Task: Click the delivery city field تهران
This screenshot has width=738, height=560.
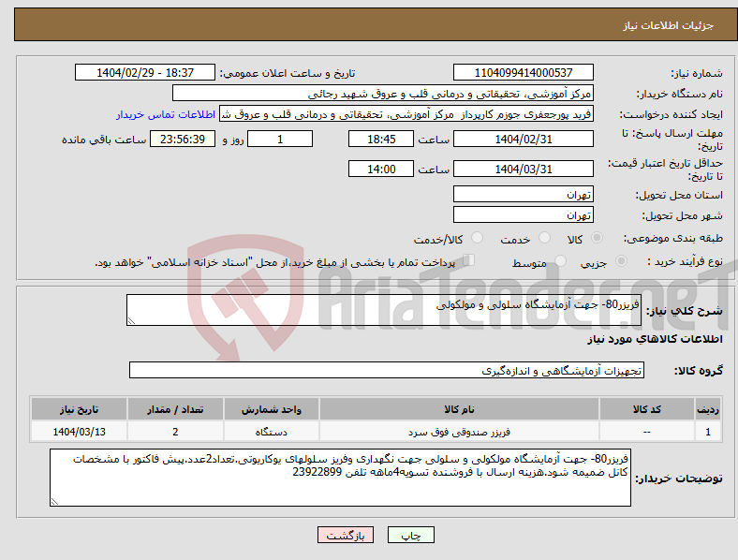Action: click(523, 214)
